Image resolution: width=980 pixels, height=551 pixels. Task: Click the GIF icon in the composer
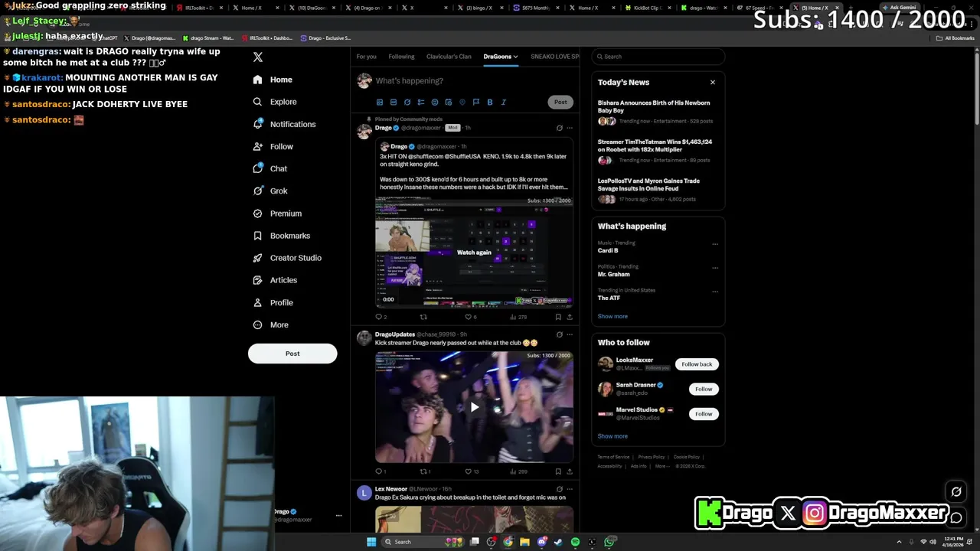[x=394, y=102]
